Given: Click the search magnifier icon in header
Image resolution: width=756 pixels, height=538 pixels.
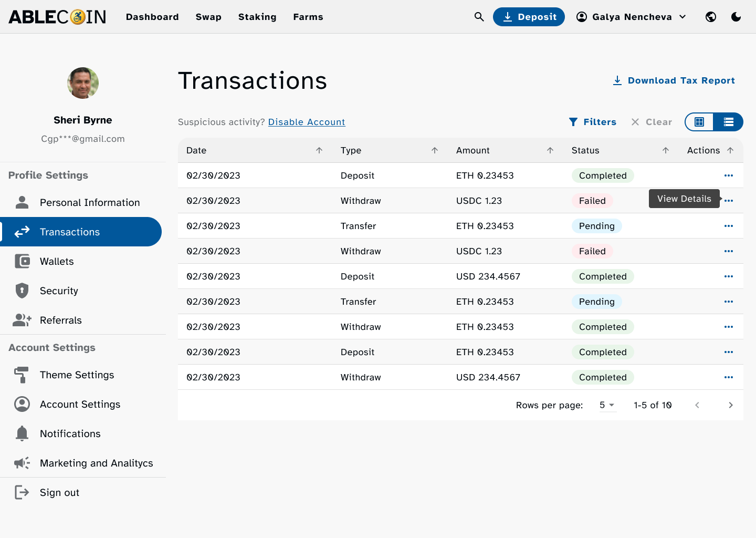Looking at the screenshot, I should 479,17.
